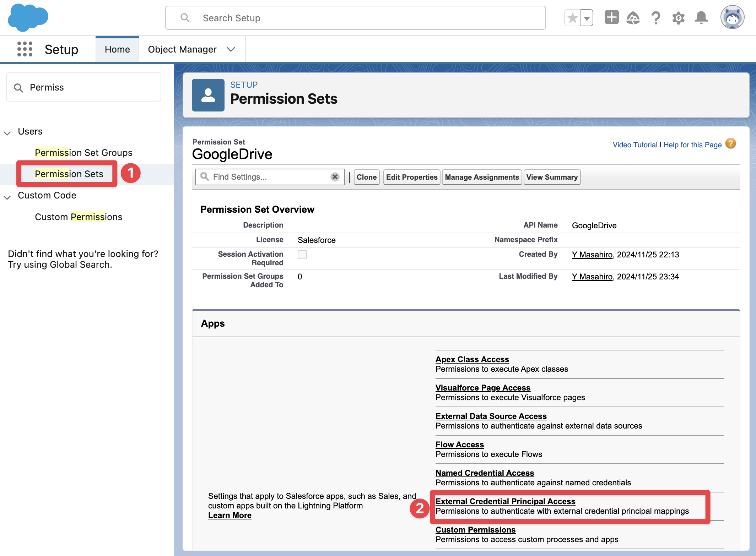756x556 pixels.
Task: Open the External Credential Principal Access link
Action: click(506, 501)
